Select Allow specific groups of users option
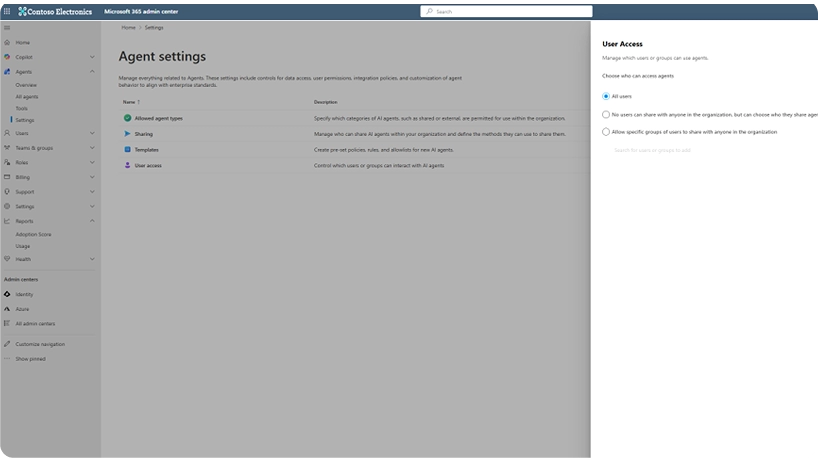Screen dimensions: 818x458 pos(606,131)
